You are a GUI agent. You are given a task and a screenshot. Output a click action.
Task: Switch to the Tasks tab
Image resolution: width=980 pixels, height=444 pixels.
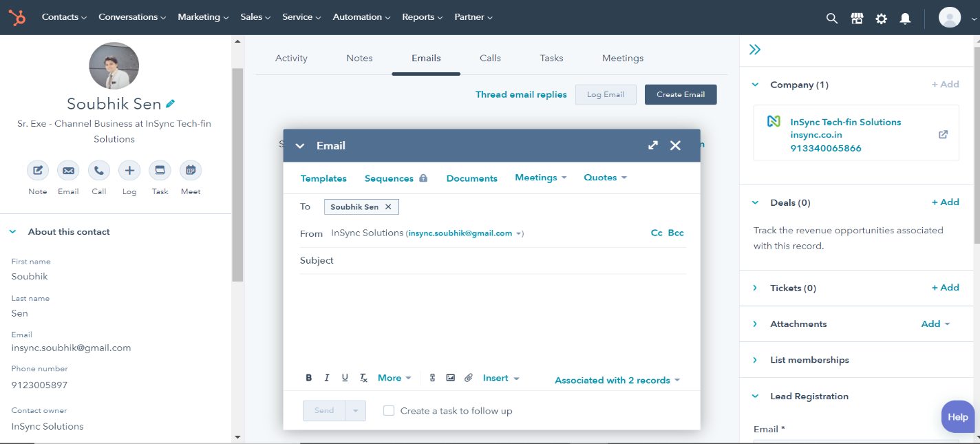551,59
